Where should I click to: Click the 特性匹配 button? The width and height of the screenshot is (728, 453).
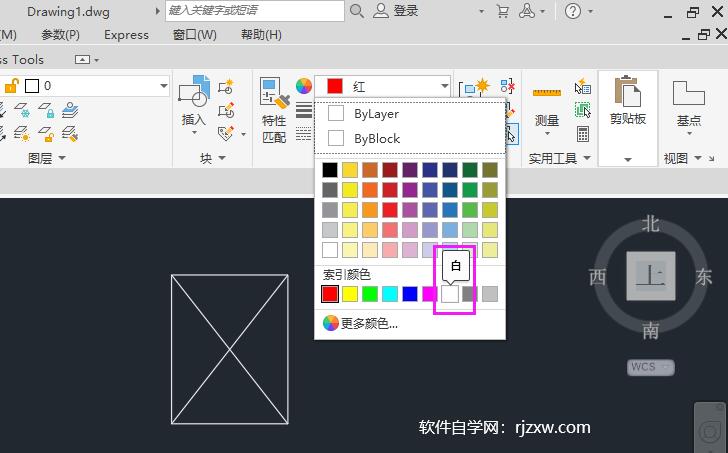point(274,111)
